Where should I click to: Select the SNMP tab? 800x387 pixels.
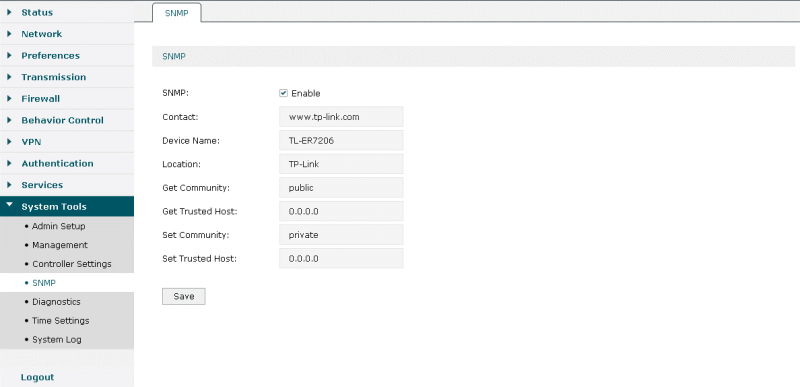[177, 13]
